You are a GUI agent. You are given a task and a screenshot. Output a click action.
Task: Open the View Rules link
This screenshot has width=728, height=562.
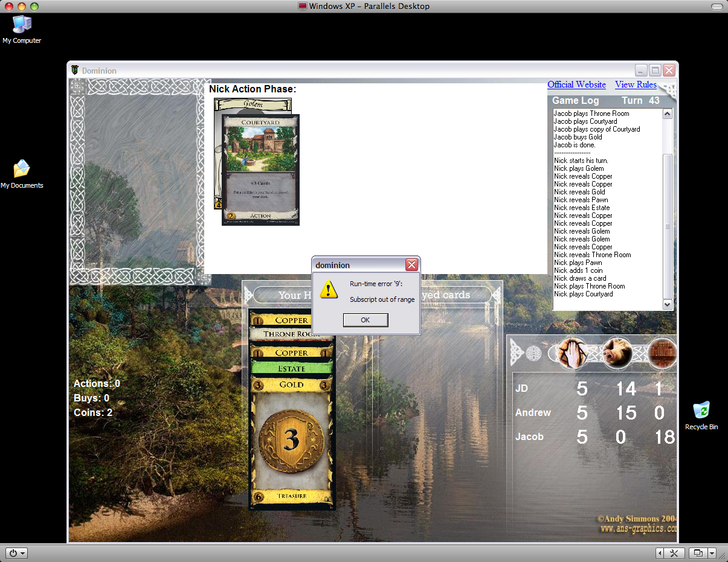pyautogui.click(x=636, y=85)
